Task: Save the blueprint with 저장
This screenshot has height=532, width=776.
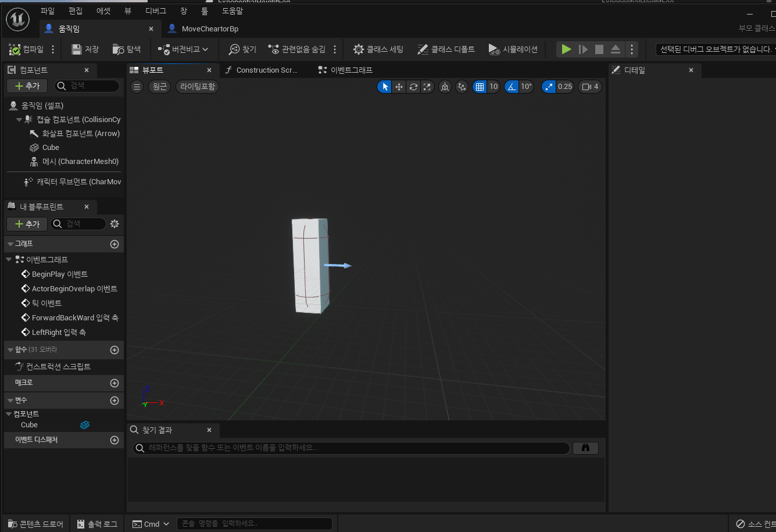Action: [x=85, y=49]
